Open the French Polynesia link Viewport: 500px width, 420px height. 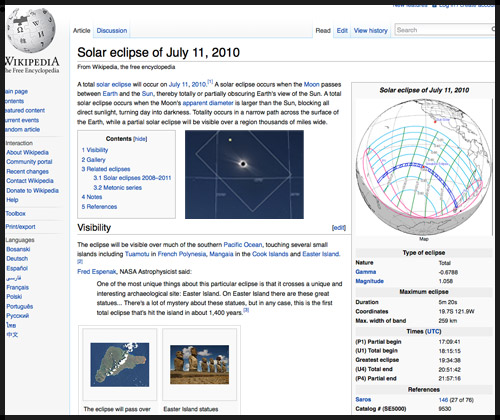(182, 254)
